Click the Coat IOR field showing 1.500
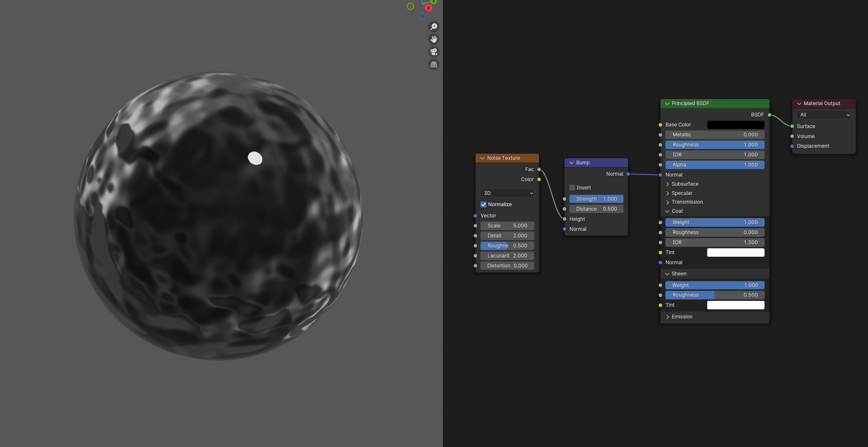 tap(715, 242)
